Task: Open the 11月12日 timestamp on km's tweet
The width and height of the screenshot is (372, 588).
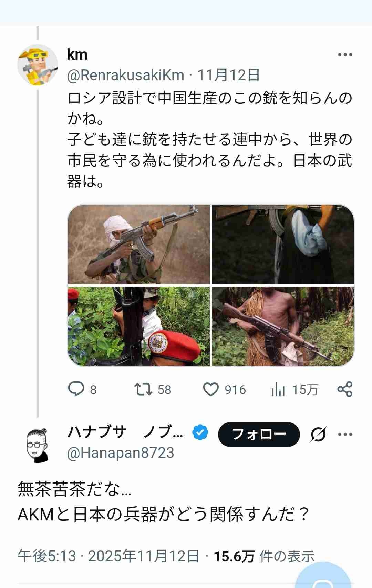Action: tap(228, 75)
